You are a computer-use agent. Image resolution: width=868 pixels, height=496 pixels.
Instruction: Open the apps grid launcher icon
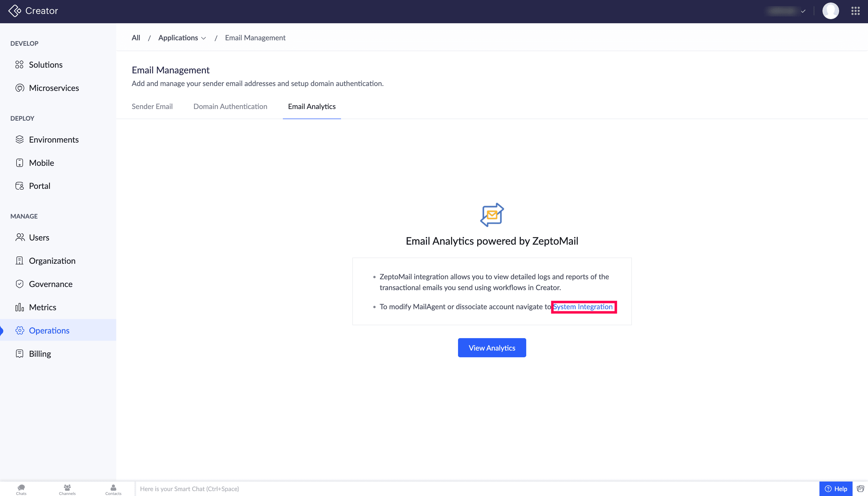pos(855,11)
